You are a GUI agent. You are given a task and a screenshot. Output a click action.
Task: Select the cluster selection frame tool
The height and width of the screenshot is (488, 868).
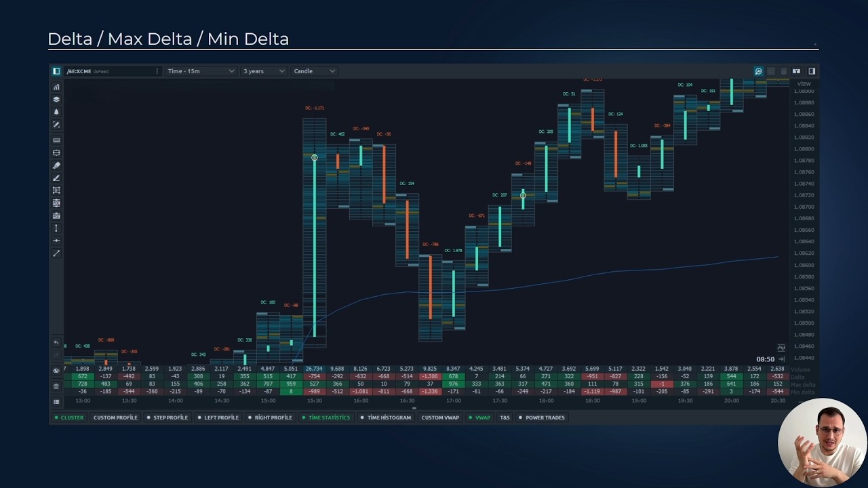click(x=56, y=190)
